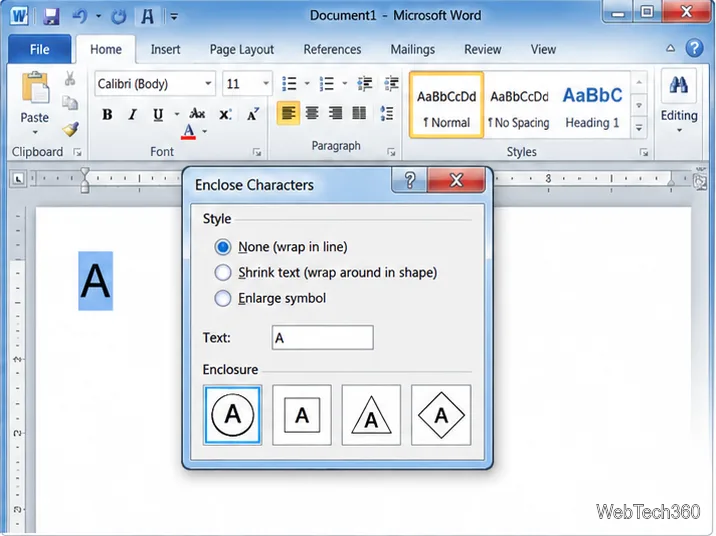Switch to the References tab

[332, 49]
